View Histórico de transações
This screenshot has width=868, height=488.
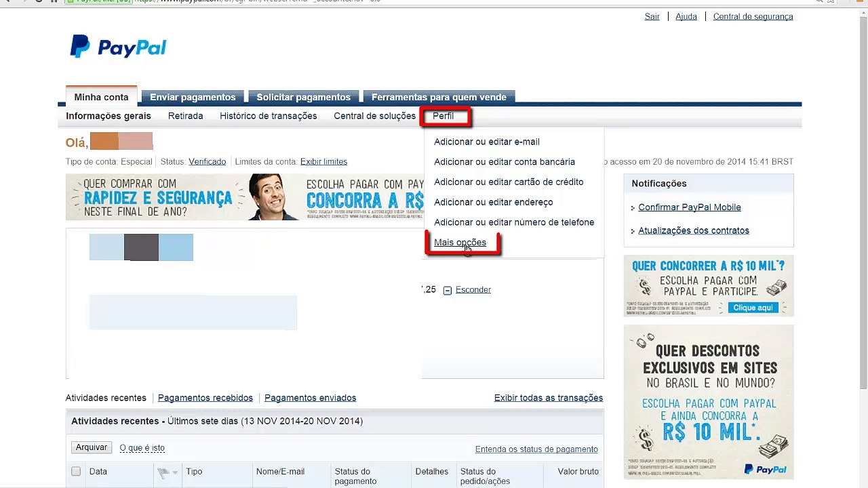(269, 116)
